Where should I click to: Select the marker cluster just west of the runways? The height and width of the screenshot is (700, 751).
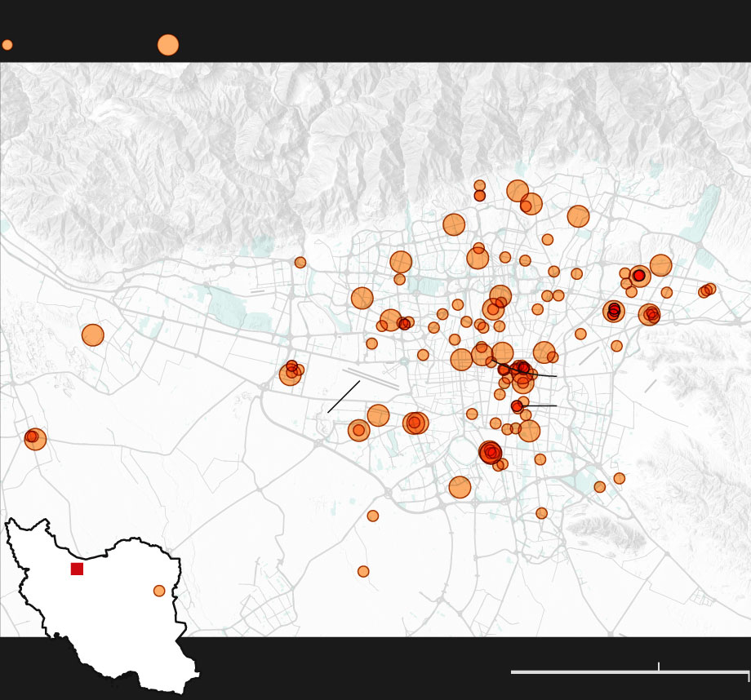point(291,371)
